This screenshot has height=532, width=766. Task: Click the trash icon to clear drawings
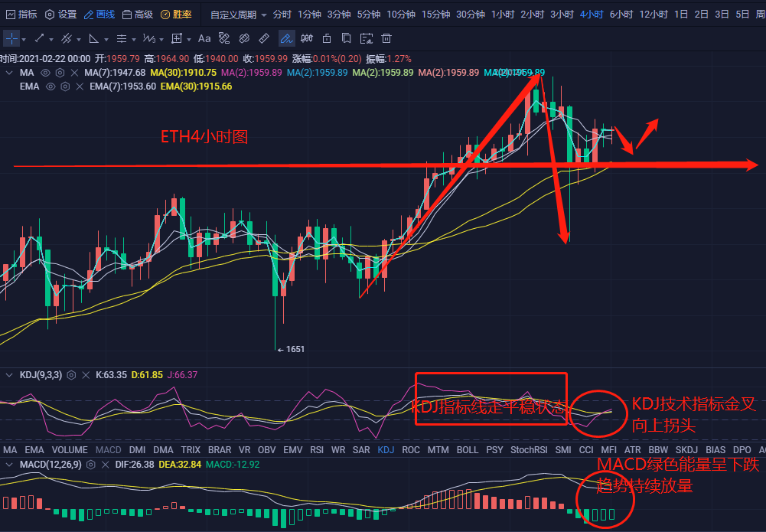pyautogui.click(x=386, y=38)
